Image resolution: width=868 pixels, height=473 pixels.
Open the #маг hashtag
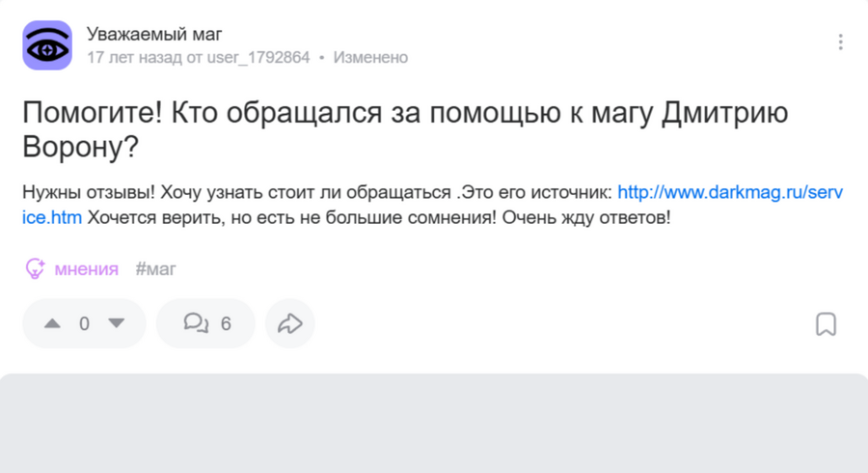[156, 269]
